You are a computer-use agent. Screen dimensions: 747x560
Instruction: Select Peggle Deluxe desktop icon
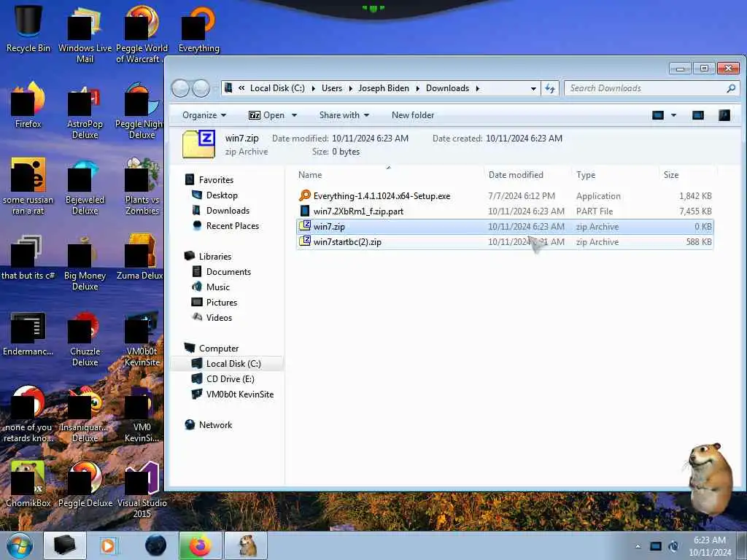pos(85,484)
